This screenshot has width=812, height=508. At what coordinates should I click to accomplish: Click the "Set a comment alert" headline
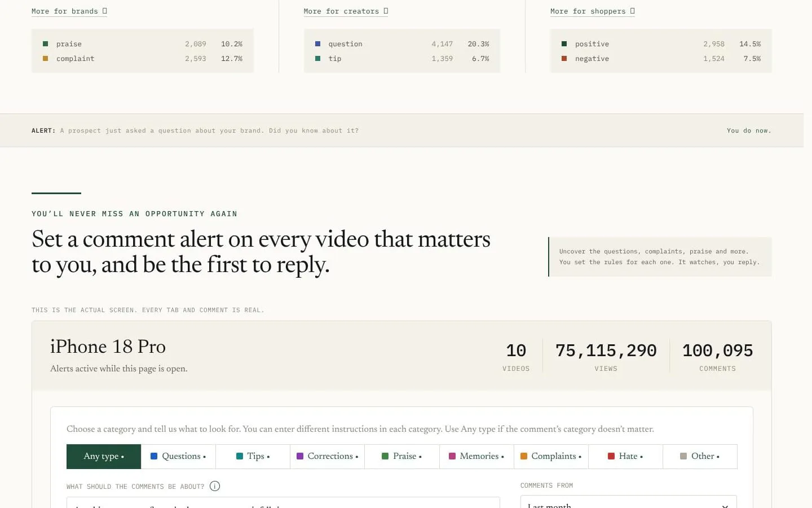(x=261, y=252)
